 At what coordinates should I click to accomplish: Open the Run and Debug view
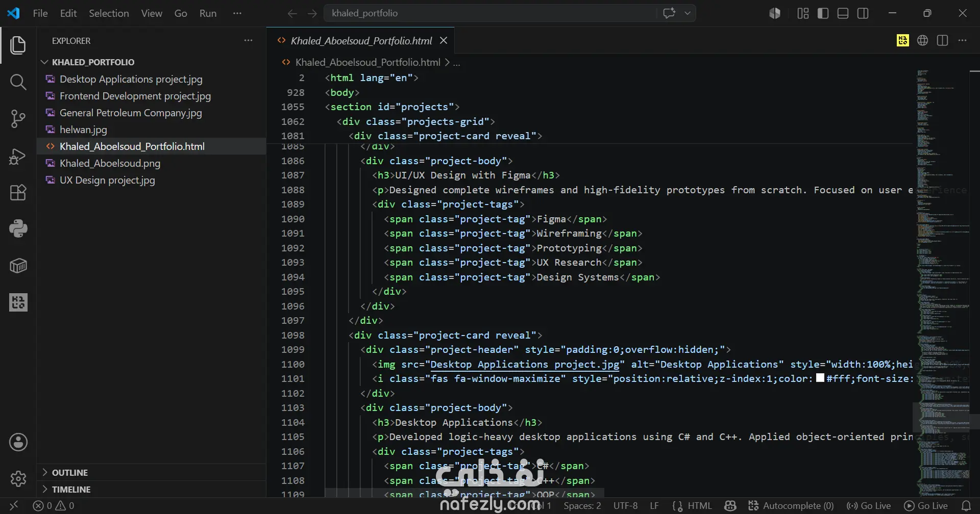coord(18,156)
